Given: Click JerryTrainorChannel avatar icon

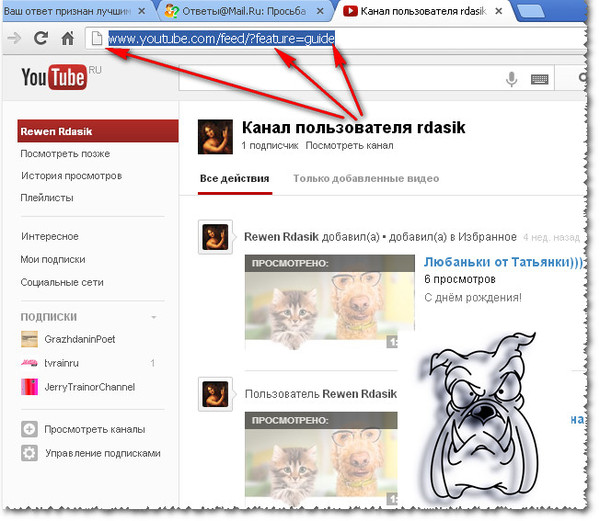Looking at the screenshot, I should [29, 387].
